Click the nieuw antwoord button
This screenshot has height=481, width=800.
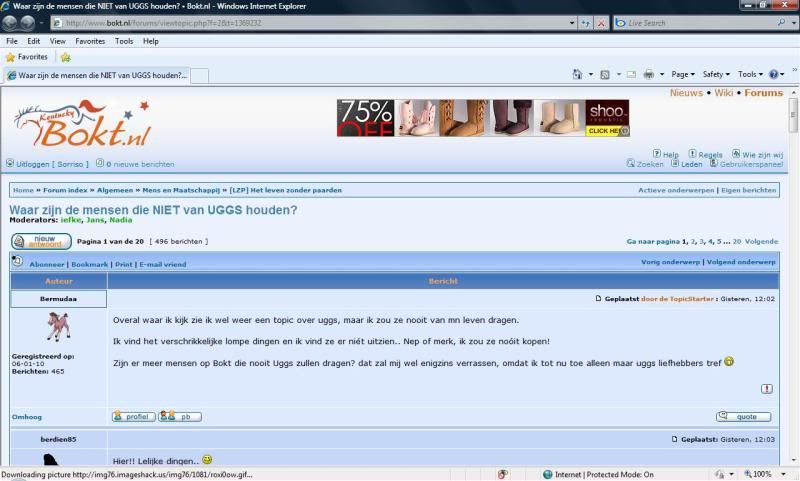pos(41,241)
